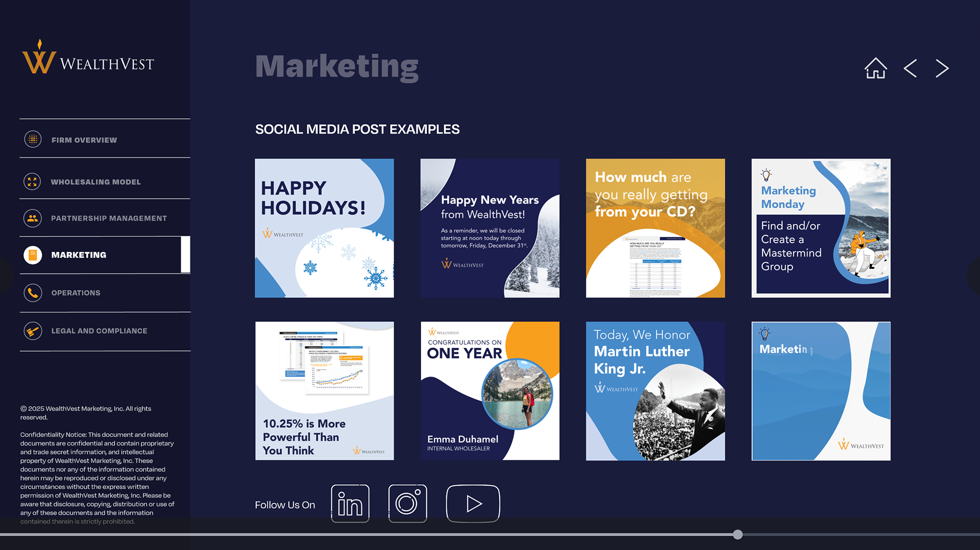Click the Partnership Management people icon
This screenshot has height=550, width=980.
(x=32, y=218)
